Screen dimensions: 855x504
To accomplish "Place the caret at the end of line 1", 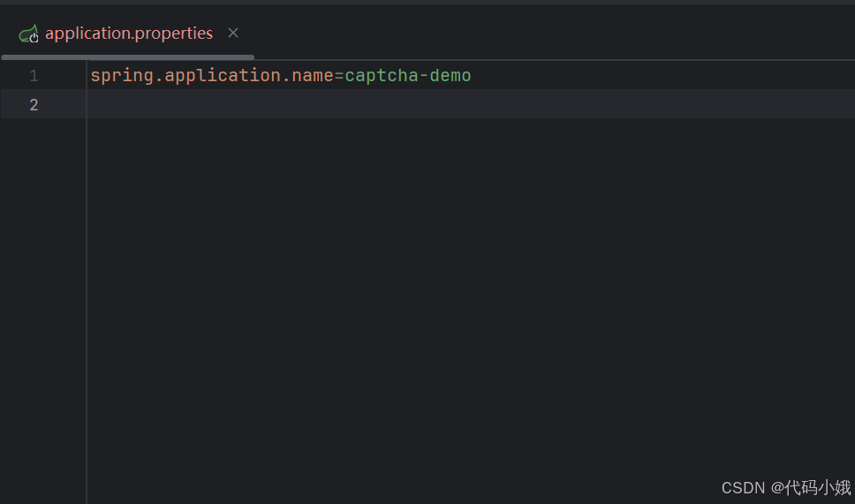I will (x=473, y=75).
